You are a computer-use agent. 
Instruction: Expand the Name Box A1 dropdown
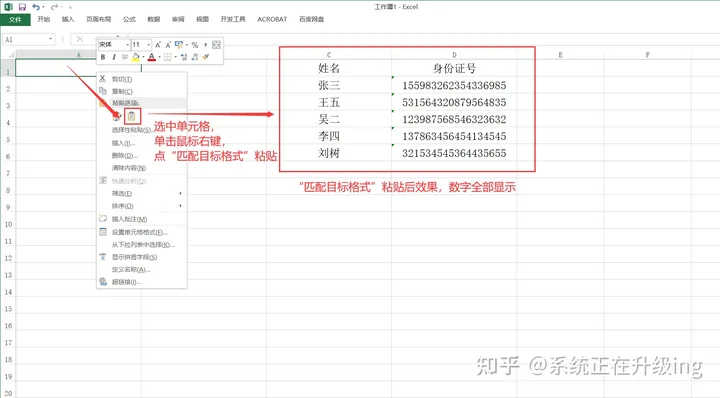pyautogui.click(x=51, y=39)
